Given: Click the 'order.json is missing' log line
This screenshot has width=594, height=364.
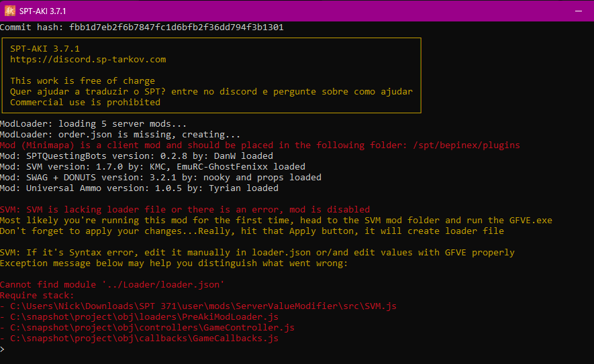Looking at the screenshot, I should (120, 134).
